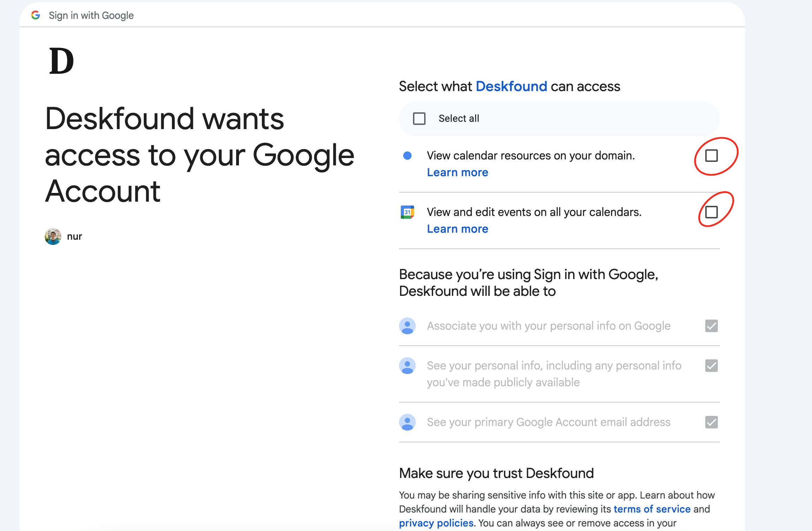Click the Deskfound D logo
812x531 pixels.
coord(61,61)
